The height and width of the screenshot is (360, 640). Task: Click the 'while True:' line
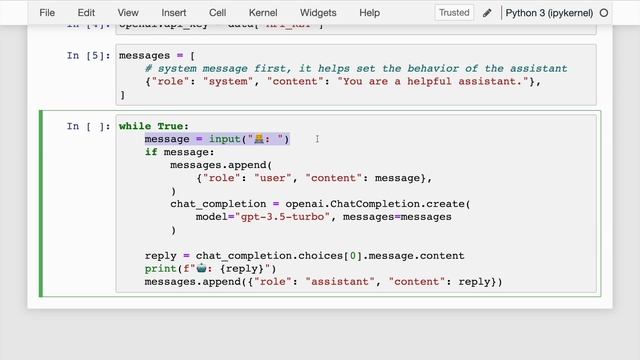coord(154,126)
